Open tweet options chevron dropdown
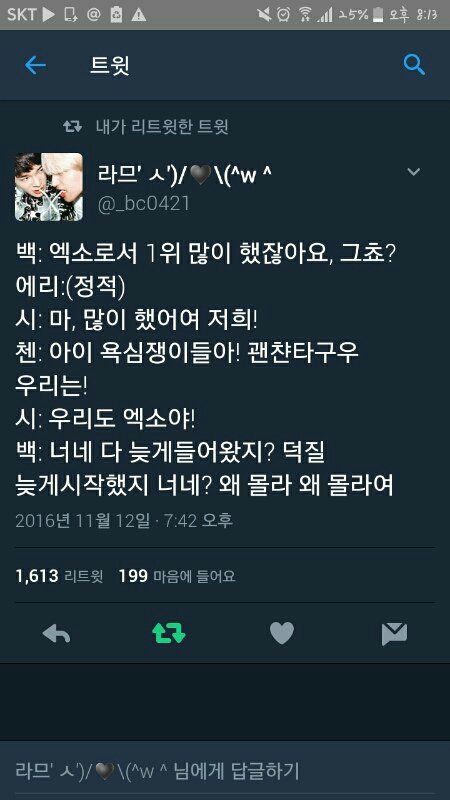The width and height of the screenshot is (450, 800). (x=413, y=172)
